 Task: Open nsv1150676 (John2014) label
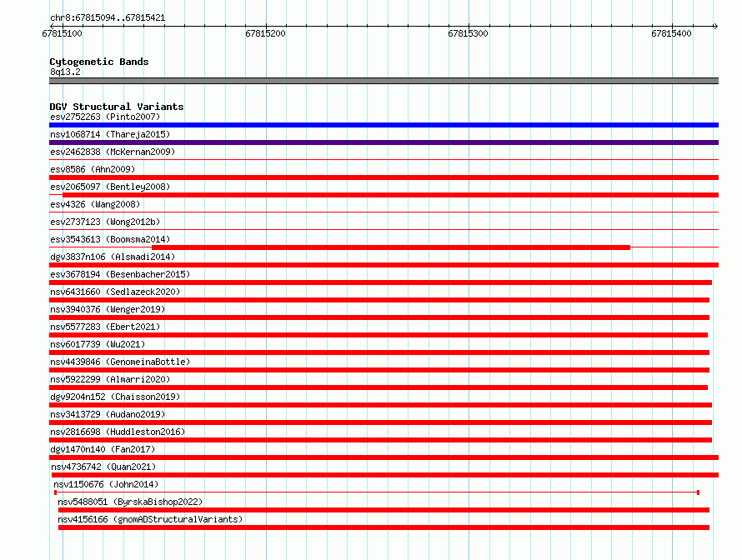tap(106, 484)
